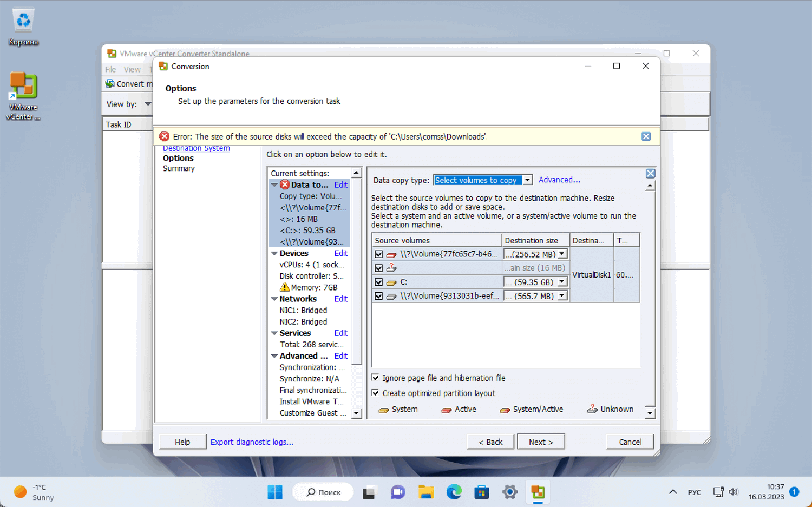The image size is (812, 507).
Task: Launch Microsoft Edge from the taskbar
Action: [x=454, y=492]
